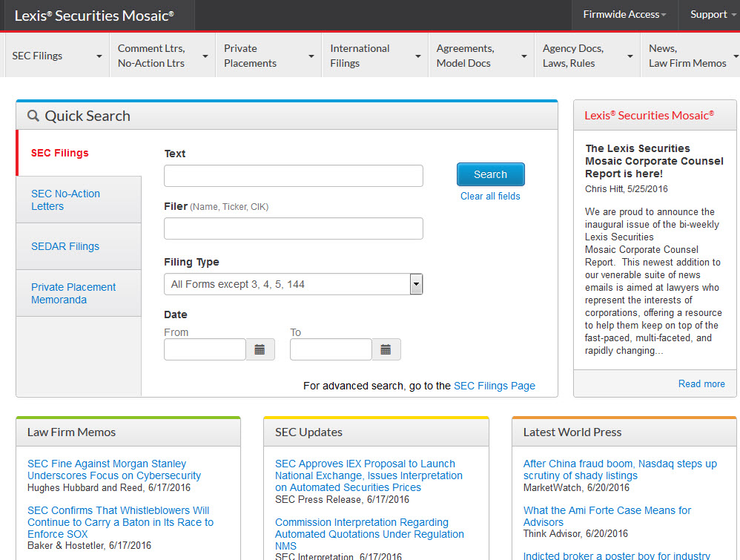The width and height of the screenshot is (740, 560).
Task: Open the Indicted broker article link
Action: (x=616, y=556)
